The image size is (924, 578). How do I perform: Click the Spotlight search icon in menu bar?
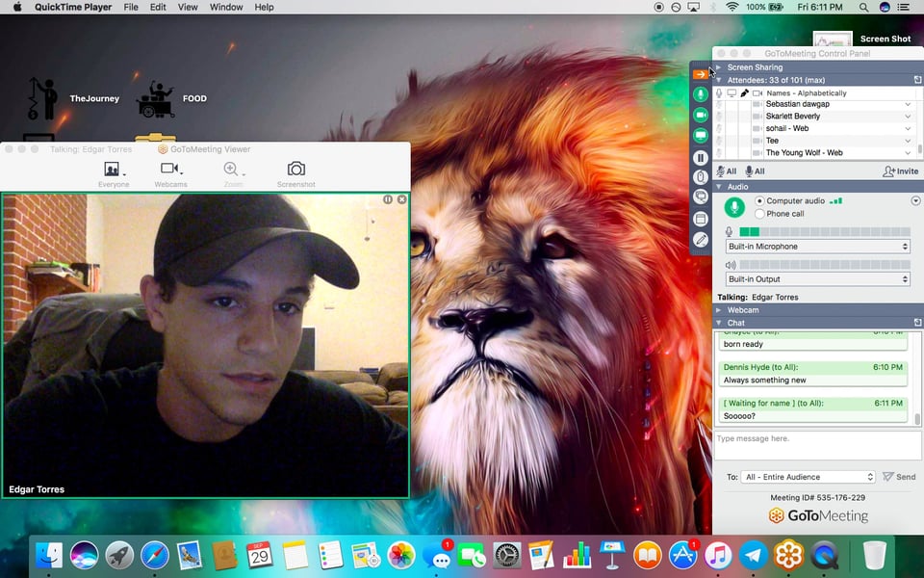[x=863, y=7]
